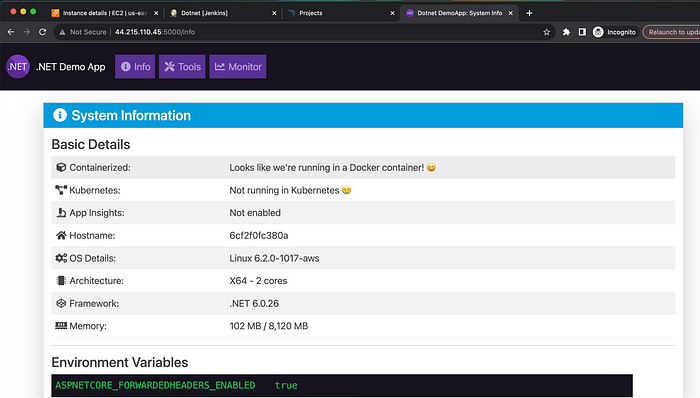Close the Projects tab
Screen dimensions: 700x398
tap(392, 13)
